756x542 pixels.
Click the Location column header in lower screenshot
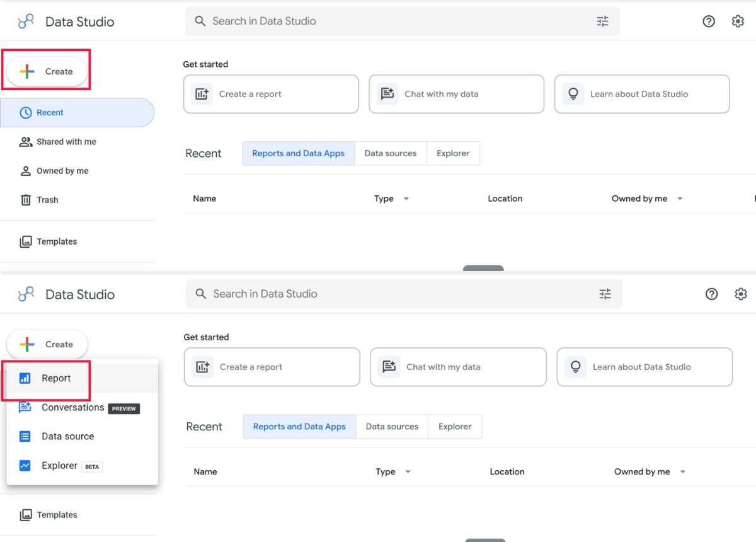pyautogui.click(x=507, y=471)
